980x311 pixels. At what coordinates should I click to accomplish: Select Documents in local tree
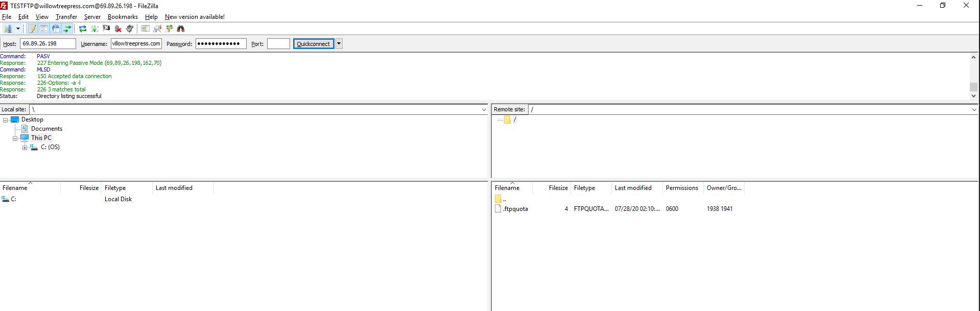(x=46, y=129)
